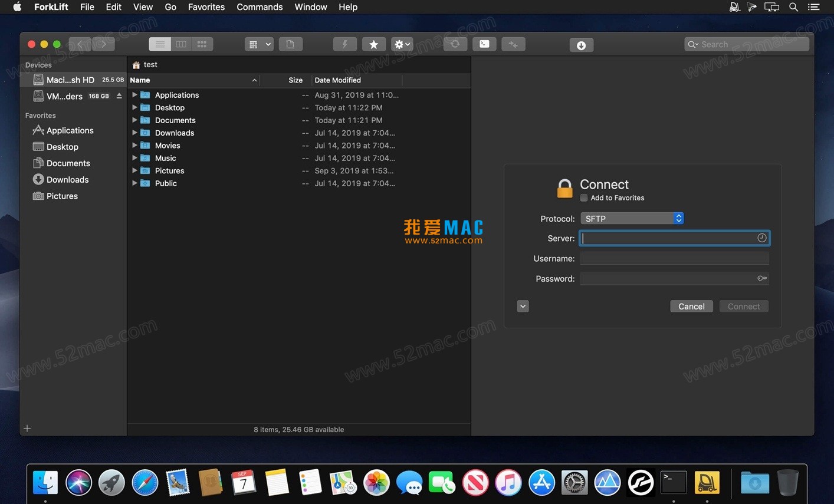Screen dimensions: 834x504
Task: Expand the Documents folder row
Action: (134, 120)
